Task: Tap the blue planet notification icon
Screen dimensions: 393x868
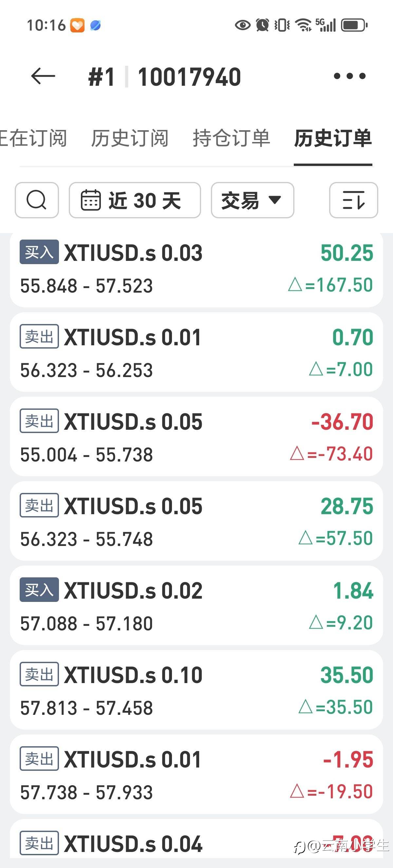Action: [x=95, y=25]
